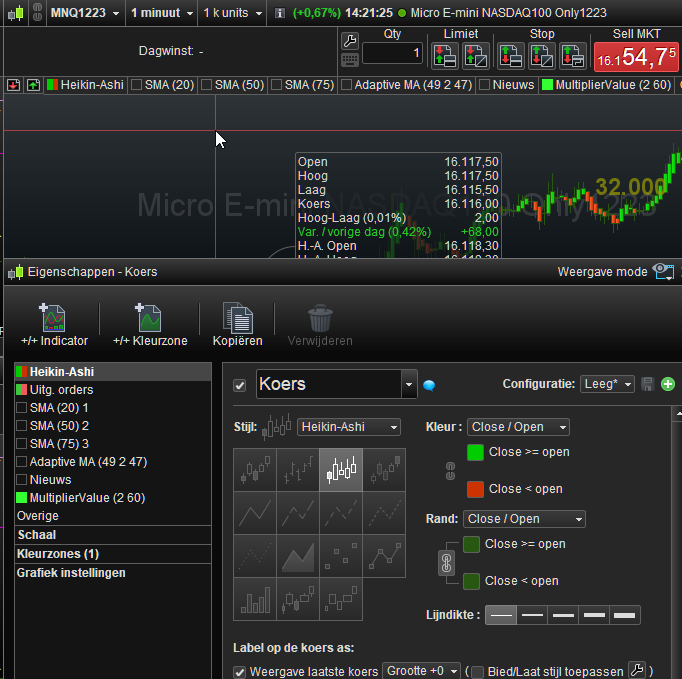Image resolution: width=682 pixels, height=679 pixels.
Task: Click the save disk icon beside Configuratie
Action: click(x=648, y=384)
